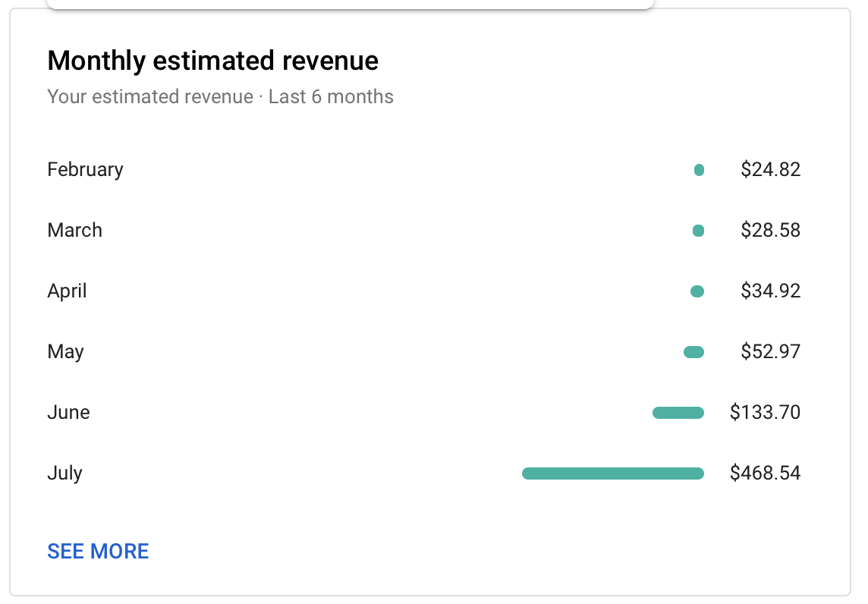Click the 'Last 6 months' subtitle text
This screenshot has height=604, width=868.
331,97
